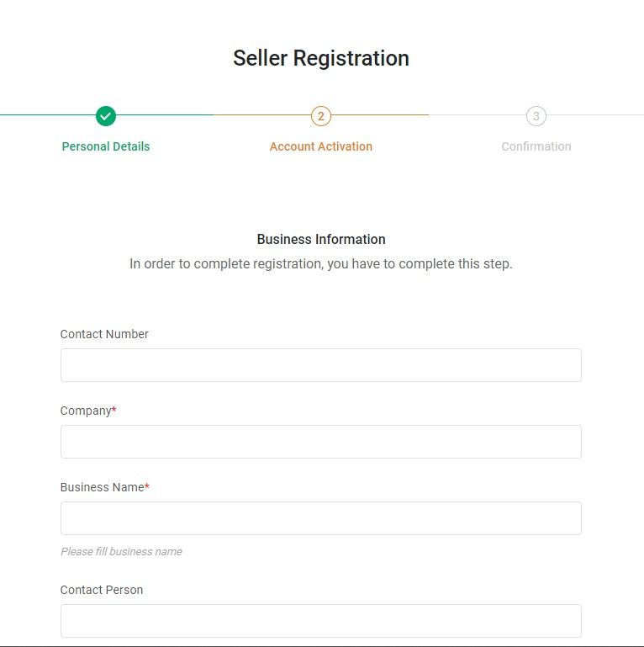This screenshot has width=644, height=647.
Task: Focus the Business Name input field
Action: [x=321, y=518]
